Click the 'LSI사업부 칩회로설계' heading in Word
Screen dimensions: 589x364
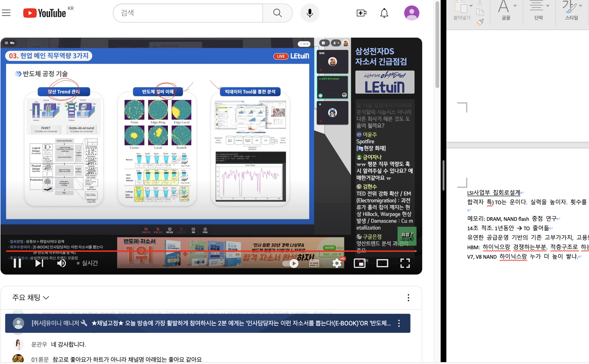pos(494,193)
